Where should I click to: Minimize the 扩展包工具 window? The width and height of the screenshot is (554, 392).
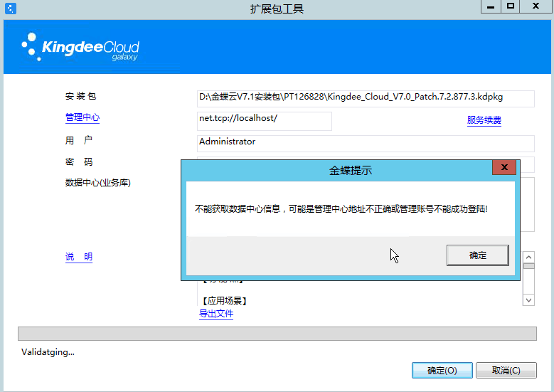[x=491, y=6]
